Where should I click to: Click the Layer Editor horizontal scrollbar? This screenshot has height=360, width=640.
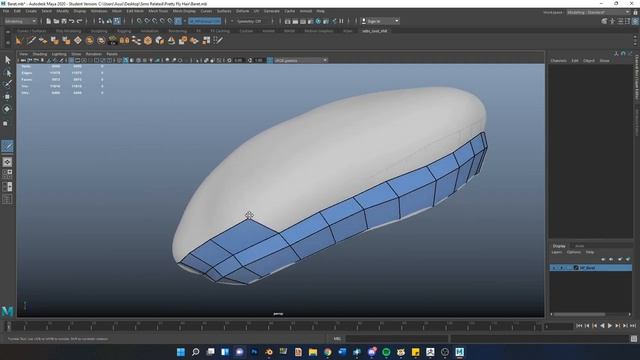[579, 314]
